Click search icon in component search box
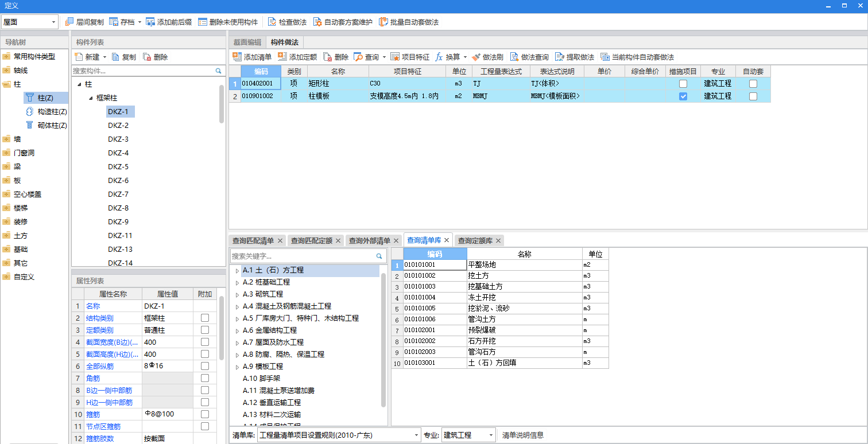This screenshot has height=444, width=868. coord(219,71)
